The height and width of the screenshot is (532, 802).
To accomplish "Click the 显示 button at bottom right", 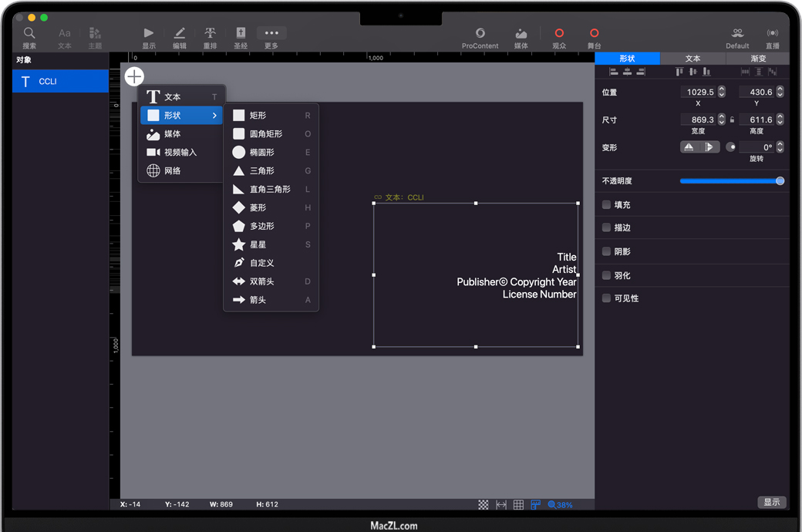I will coord(771,502).
